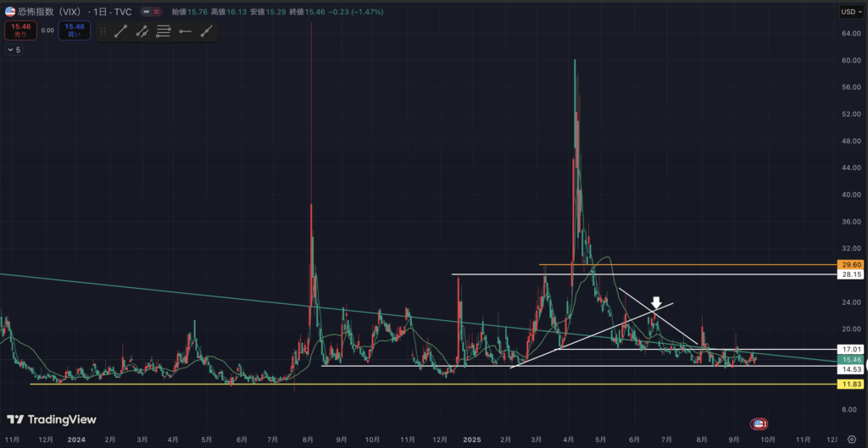Select the horizontal segment drawing tool
The image size is (868, 448).
pyautogui.click(x=185, y=31)
